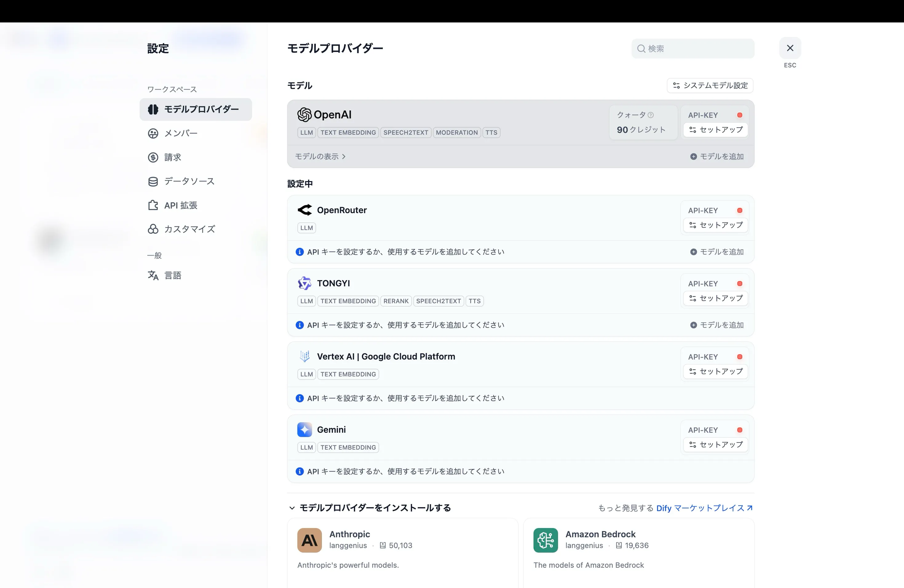This screenshot has height=588, width=904.
Task: Click the OpenRouter logo icon
Action: coord(305,210)
